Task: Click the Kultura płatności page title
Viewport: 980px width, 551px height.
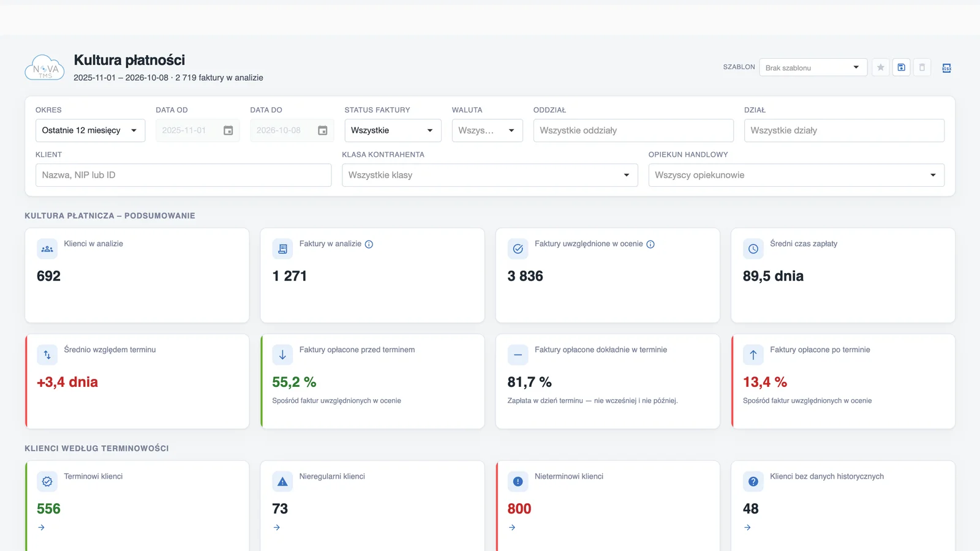Action: (129, 60)
